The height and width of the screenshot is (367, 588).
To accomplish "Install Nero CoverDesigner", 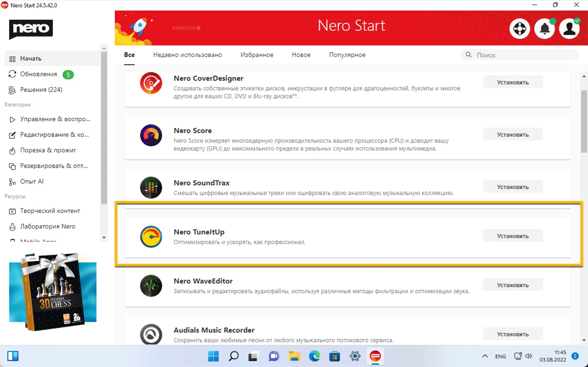I will (x=513, y=82).
